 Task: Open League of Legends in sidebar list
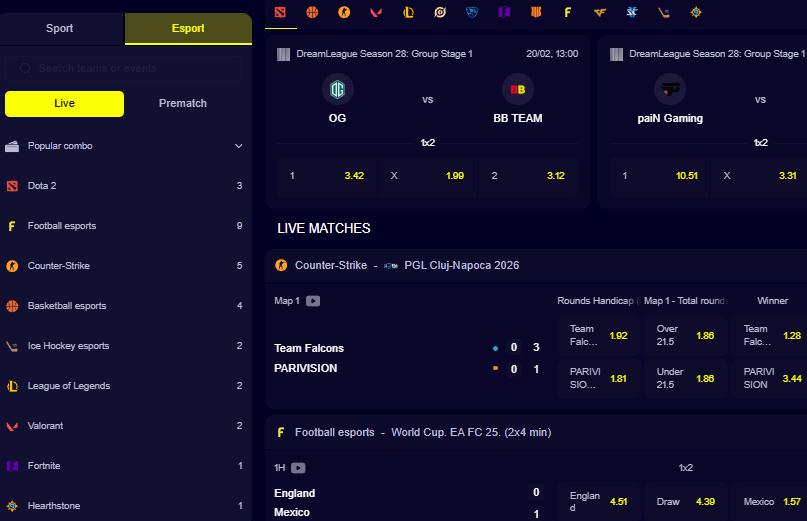pyautogui.click(x=69, y=386)
